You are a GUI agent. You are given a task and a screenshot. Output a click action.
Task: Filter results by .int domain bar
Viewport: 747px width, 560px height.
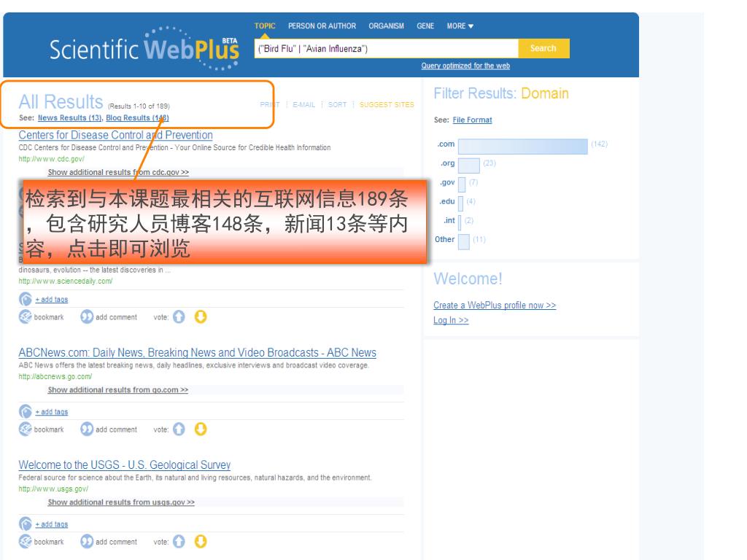[x=460, y=222]
